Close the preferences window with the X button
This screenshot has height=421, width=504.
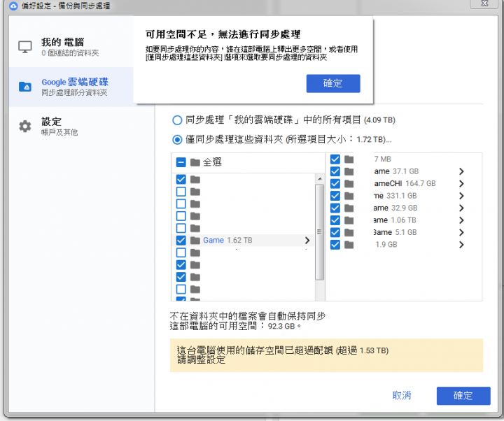484,3
